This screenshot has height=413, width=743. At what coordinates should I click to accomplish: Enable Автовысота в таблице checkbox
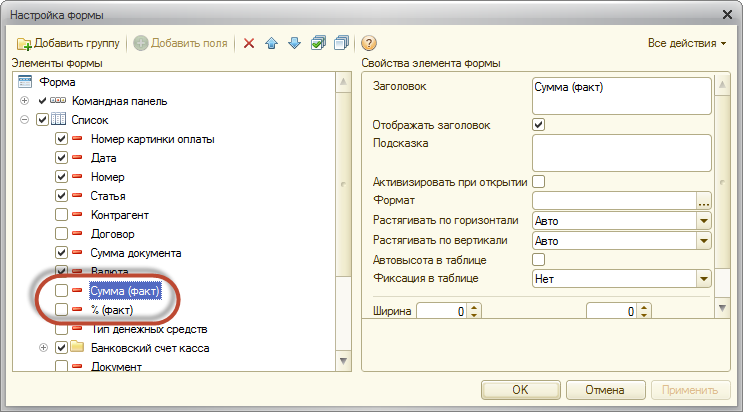point(538,260)
